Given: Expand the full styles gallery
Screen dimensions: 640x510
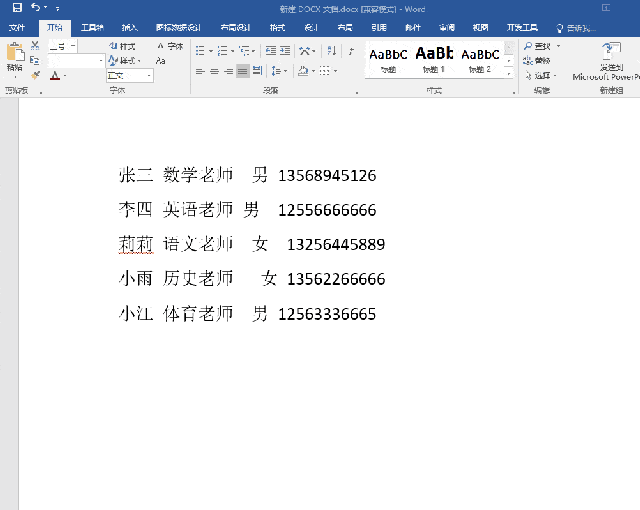Looking at the screenshot, I should (509, 74).
